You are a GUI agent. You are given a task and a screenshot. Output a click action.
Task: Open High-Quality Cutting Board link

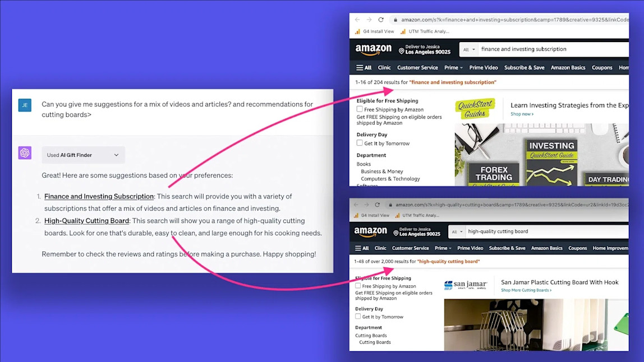point(86,221)
